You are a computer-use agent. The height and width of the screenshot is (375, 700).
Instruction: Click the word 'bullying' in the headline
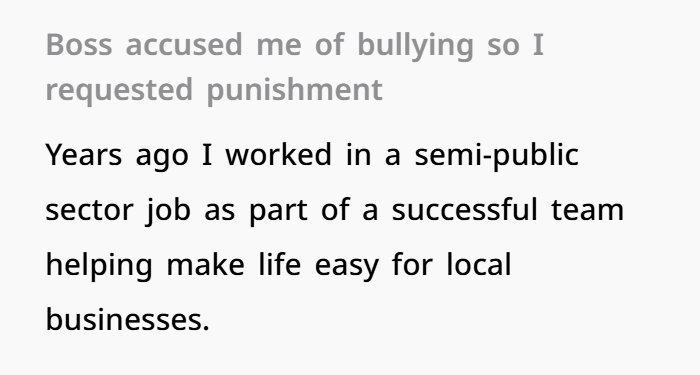[x=415, y=46]
